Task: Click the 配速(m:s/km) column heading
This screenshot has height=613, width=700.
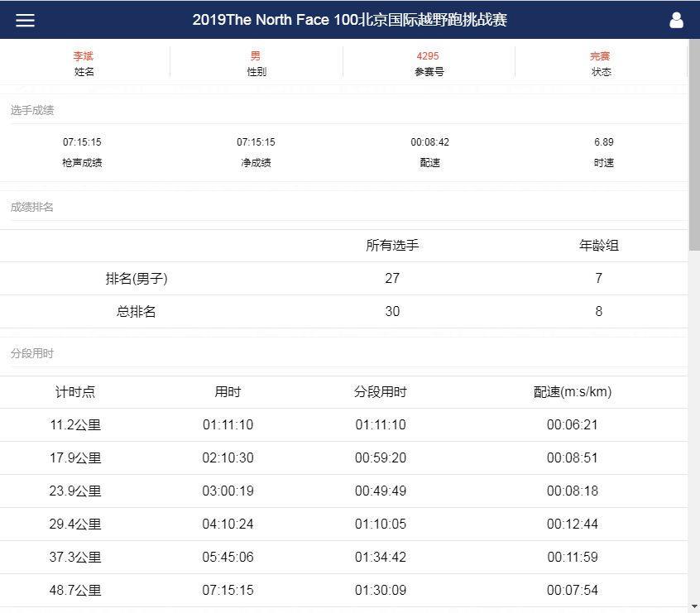Action: (572, 391)
